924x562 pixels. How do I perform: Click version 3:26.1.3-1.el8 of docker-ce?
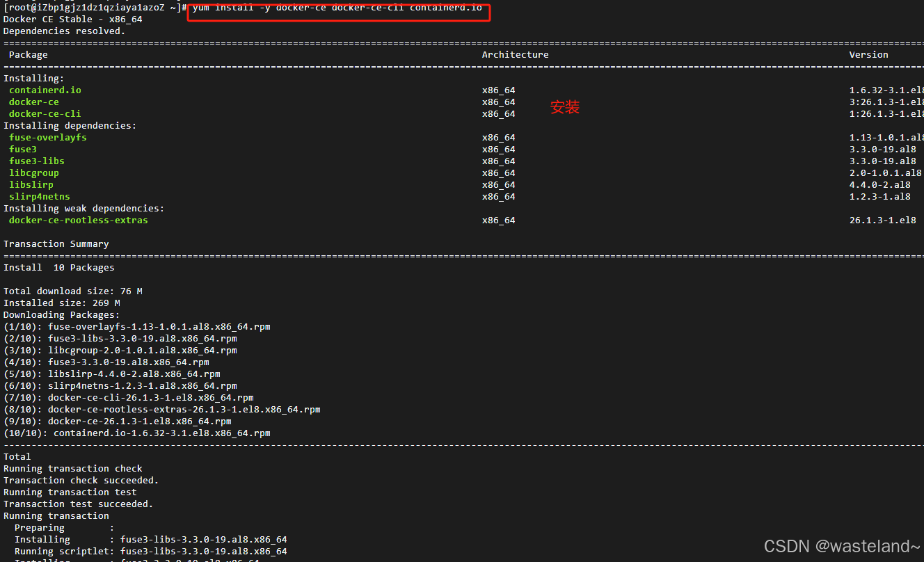(x=886, y=102)
